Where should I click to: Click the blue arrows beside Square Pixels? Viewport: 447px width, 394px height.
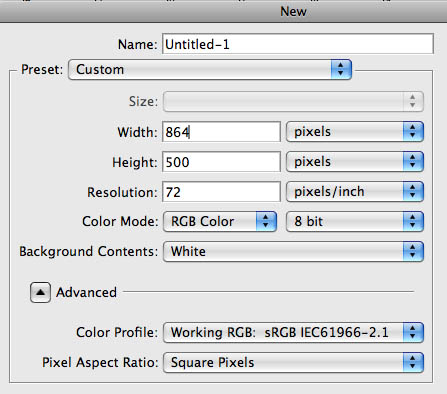pos(413,362)
